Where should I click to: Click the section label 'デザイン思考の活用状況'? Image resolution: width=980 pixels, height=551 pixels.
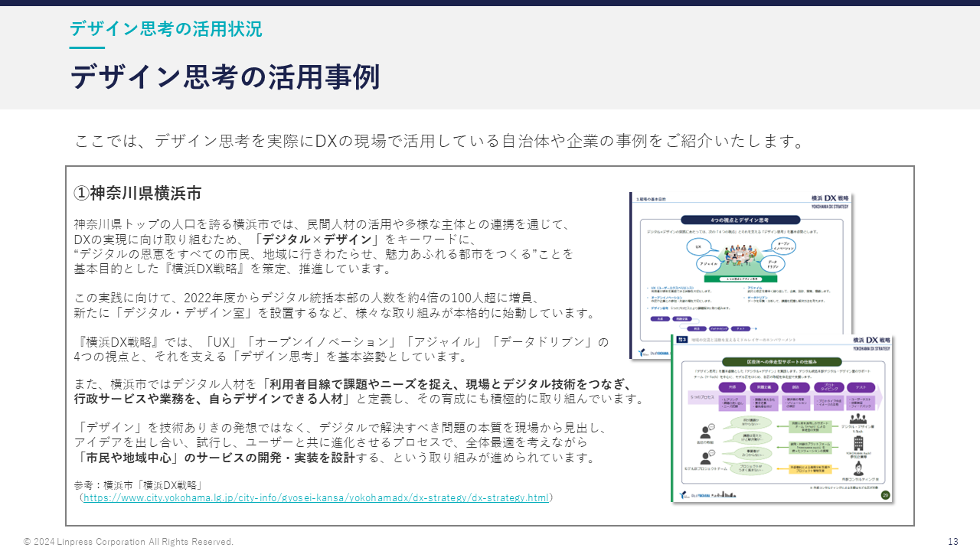click(166, 29)
